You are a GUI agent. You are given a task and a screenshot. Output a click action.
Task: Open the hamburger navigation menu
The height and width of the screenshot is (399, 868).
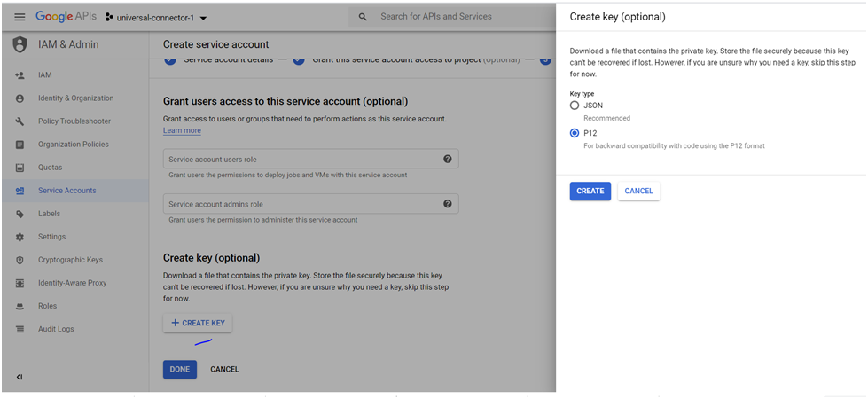(20, 17)
